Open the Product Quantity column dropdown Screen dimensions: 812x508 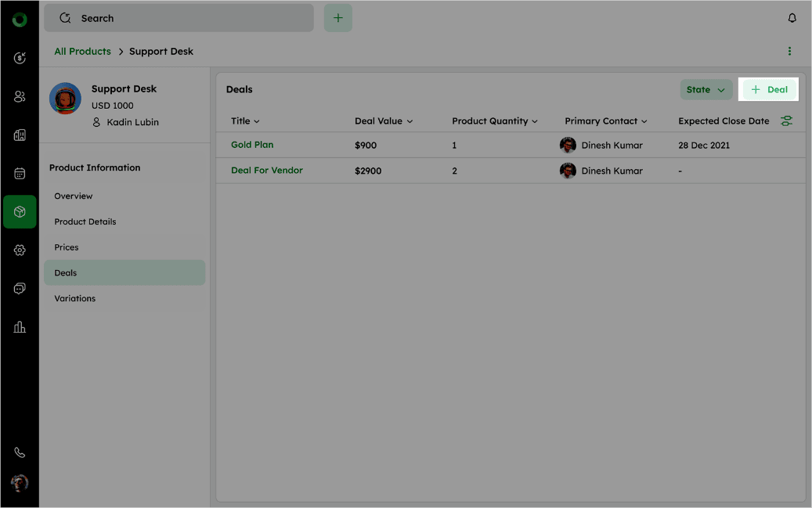pos(494,121)
